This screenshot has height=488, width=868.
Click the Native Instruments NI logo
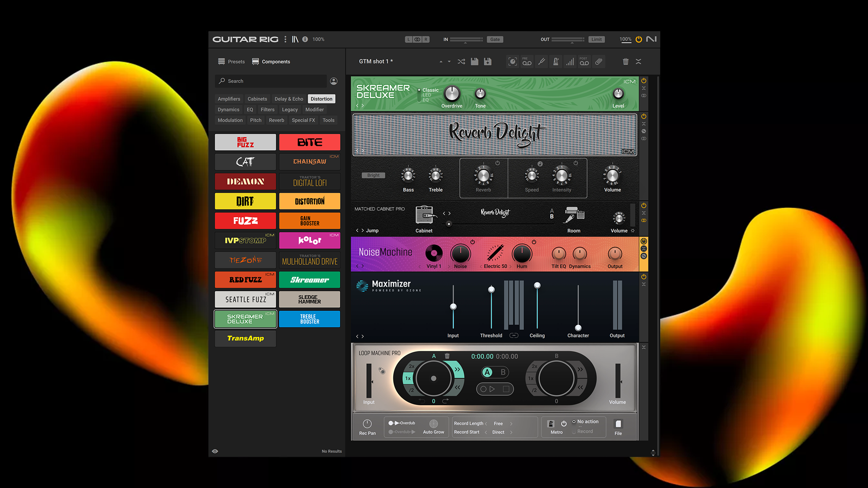(x=651, y=39)
